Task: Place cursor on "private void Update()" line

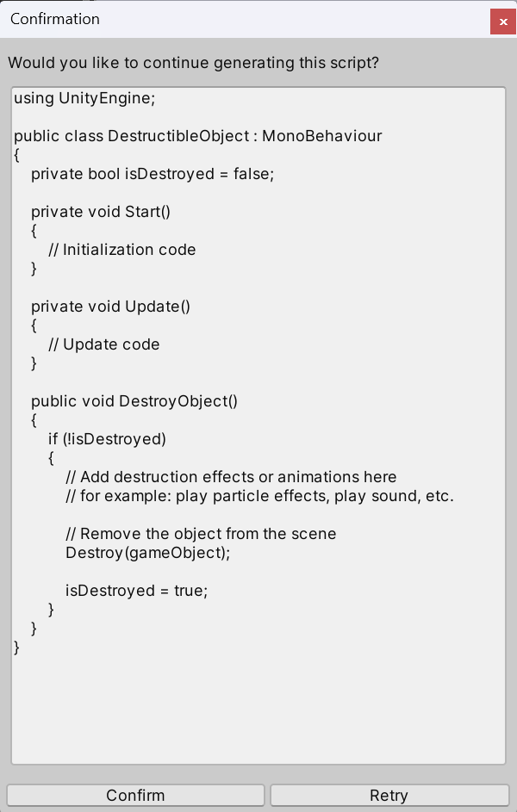Action: 110,307
